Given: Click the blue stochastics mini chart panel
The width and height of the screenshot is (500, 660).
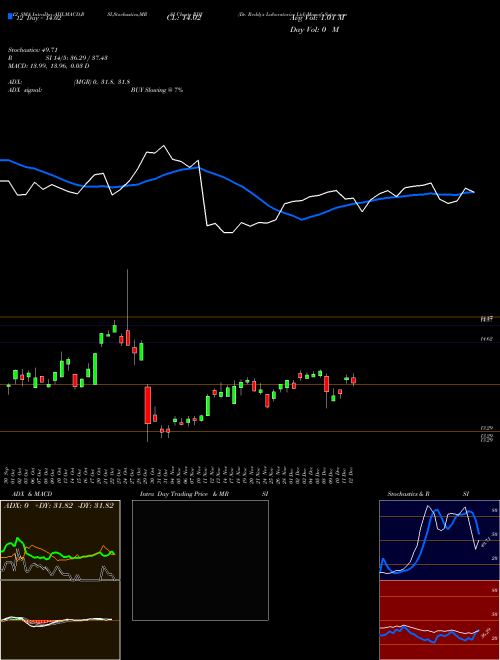Looking at the screenshot, I should (439, 540).
